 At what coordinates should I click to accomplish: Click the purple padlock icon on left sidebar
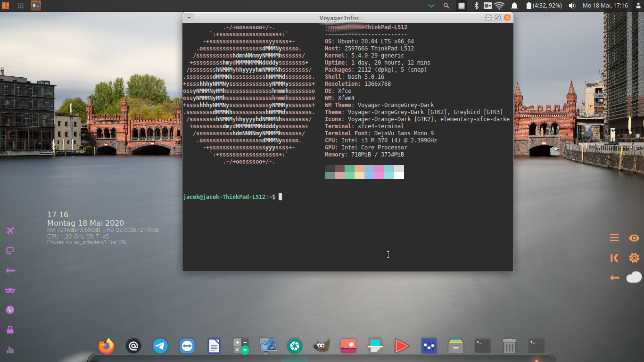tap(10, 330)
